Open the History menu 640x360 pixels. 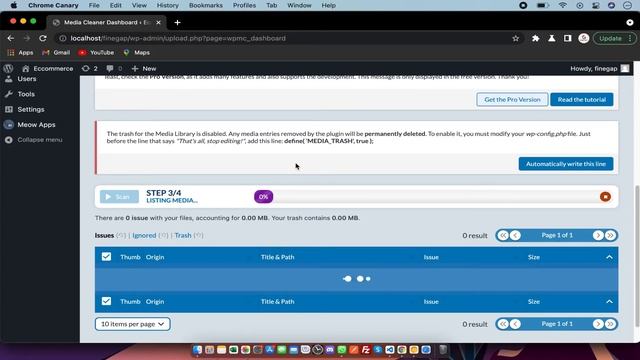click(167, 5)
